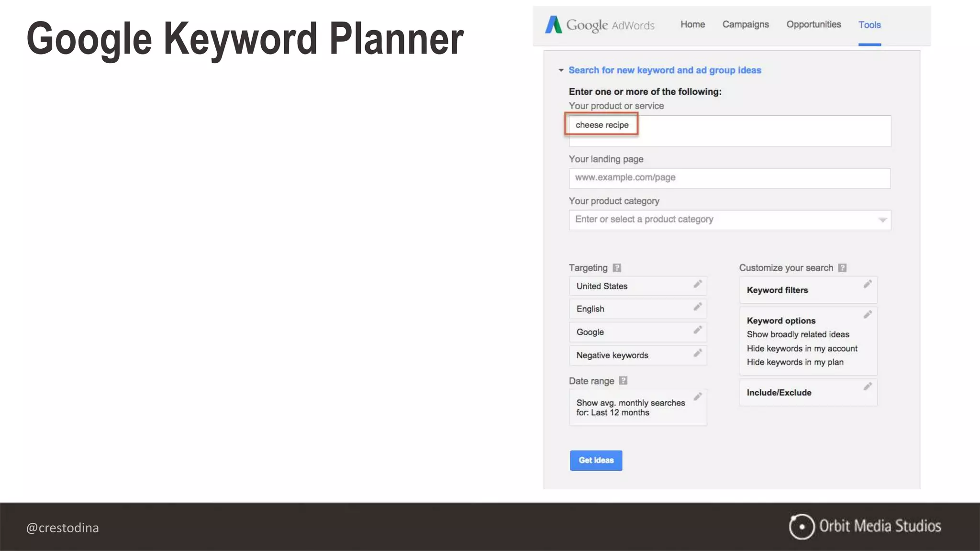Click the Get ideas button

596,460
